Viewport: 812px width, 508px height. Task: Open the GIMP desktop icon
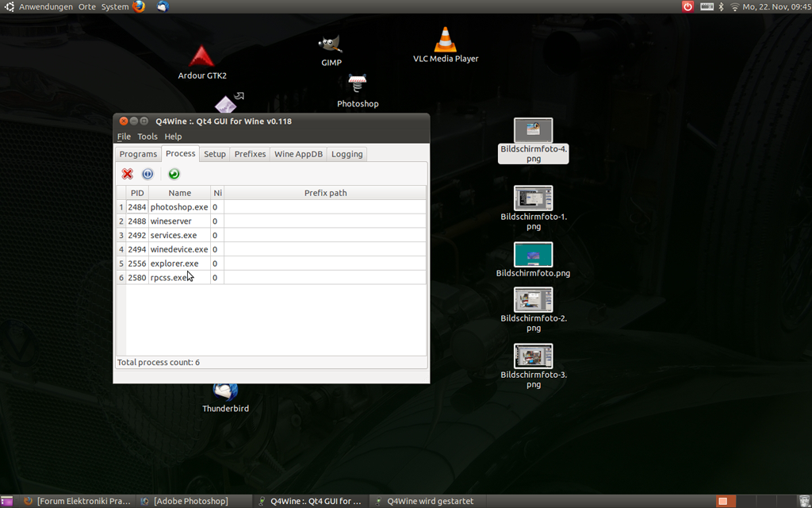coord(331,46)
